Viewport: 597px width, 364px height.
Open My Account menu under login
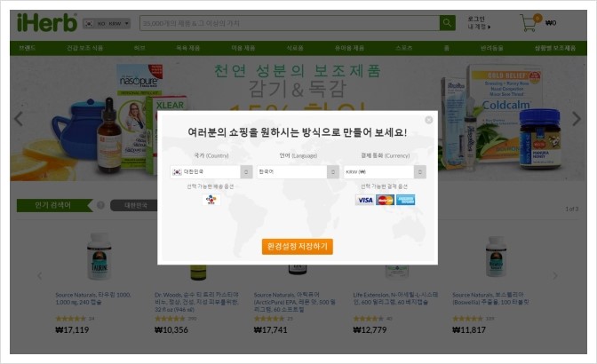pos(479,27)
